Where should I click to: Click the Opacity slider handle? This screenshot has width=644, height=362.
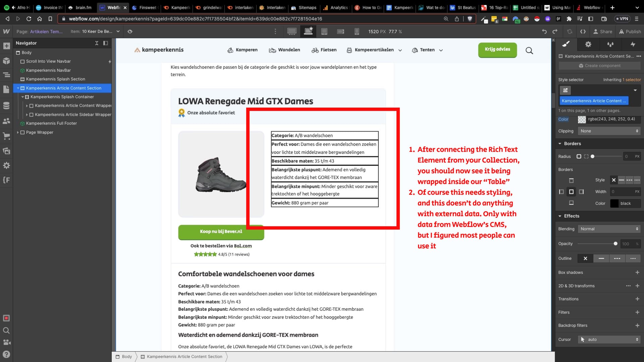pos(615,244)
